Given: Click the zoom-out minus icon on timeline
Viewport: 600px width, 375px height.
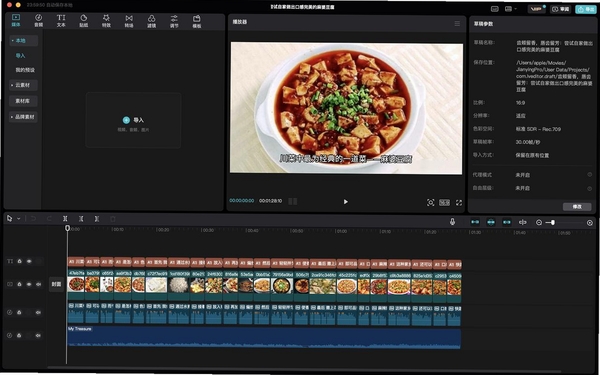Looking at the screenshot, I should click(x=539, y=222).
